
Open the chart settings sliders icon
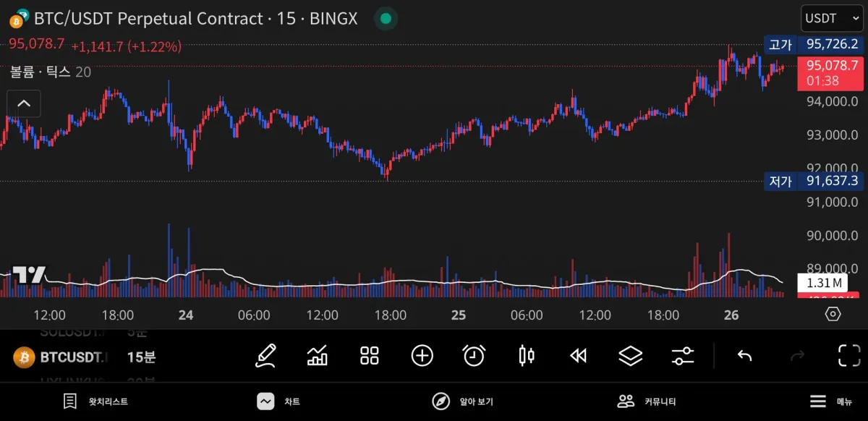tap(683, 356)
